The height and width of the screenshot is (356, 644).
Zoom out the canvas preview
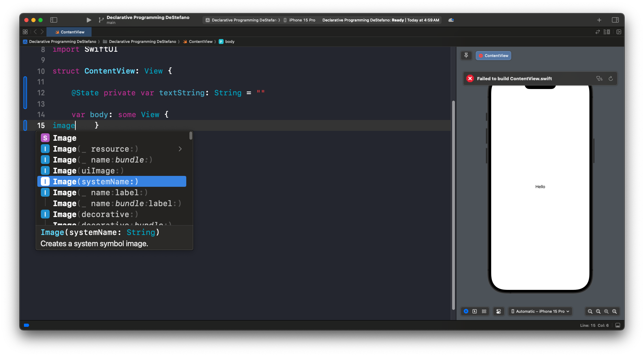tap(590, 311)
